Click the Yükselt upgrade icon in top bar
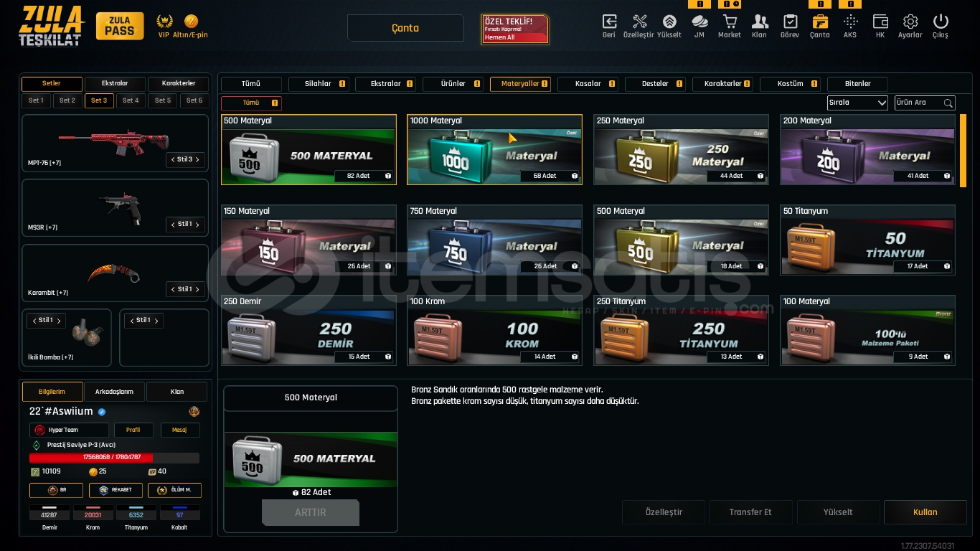The width and height of the screenshot is (980, 551). coord(669,22)
